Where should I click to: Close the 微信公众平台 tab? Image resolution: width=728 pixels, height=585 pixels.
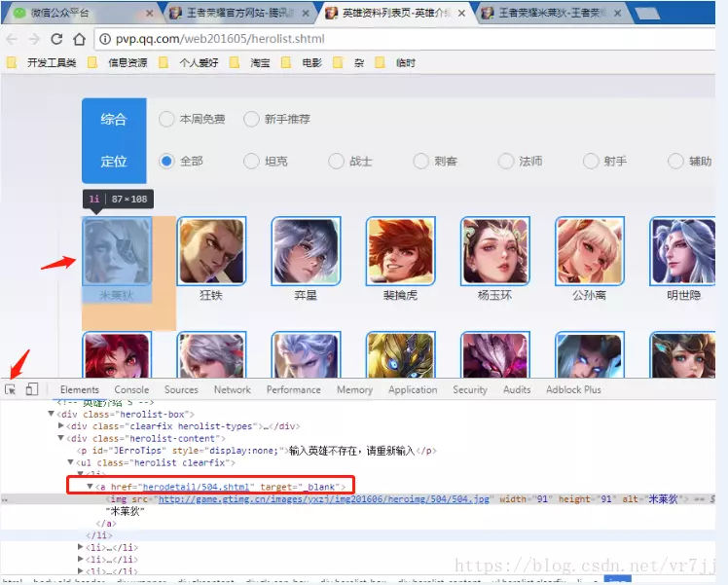point(150,14)
